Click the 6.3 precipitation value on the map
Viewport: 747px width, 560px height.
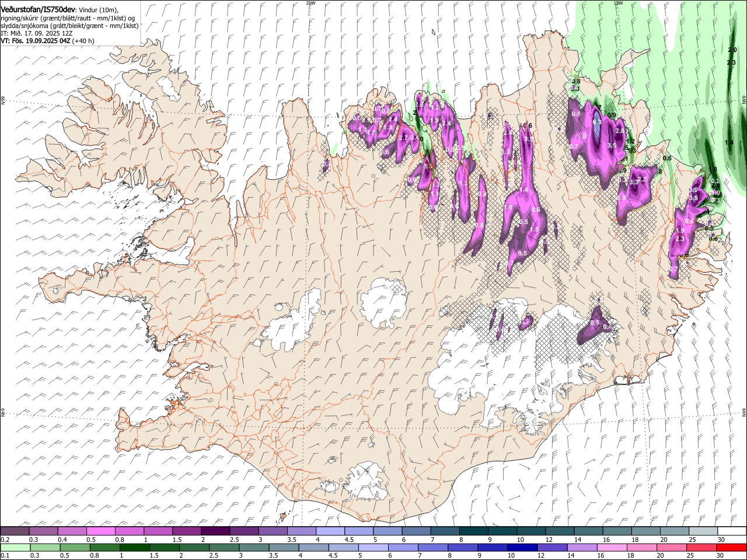tap(596, 123)
